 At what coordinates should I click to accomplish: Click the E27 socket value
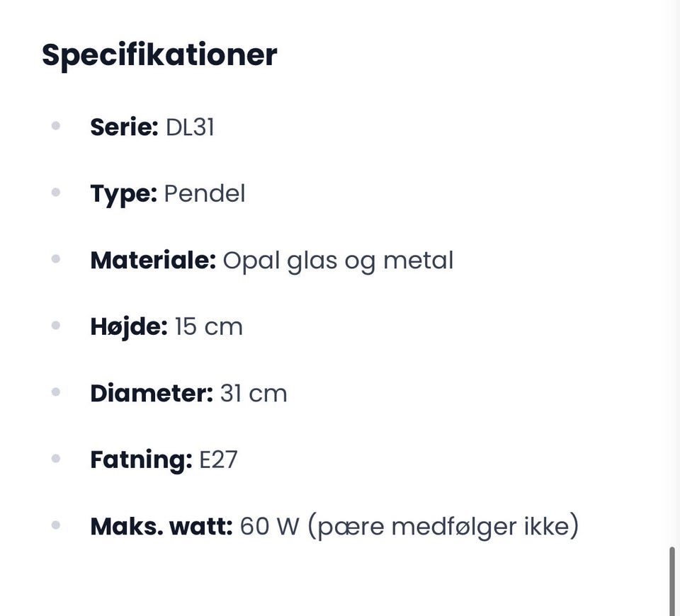218,460
